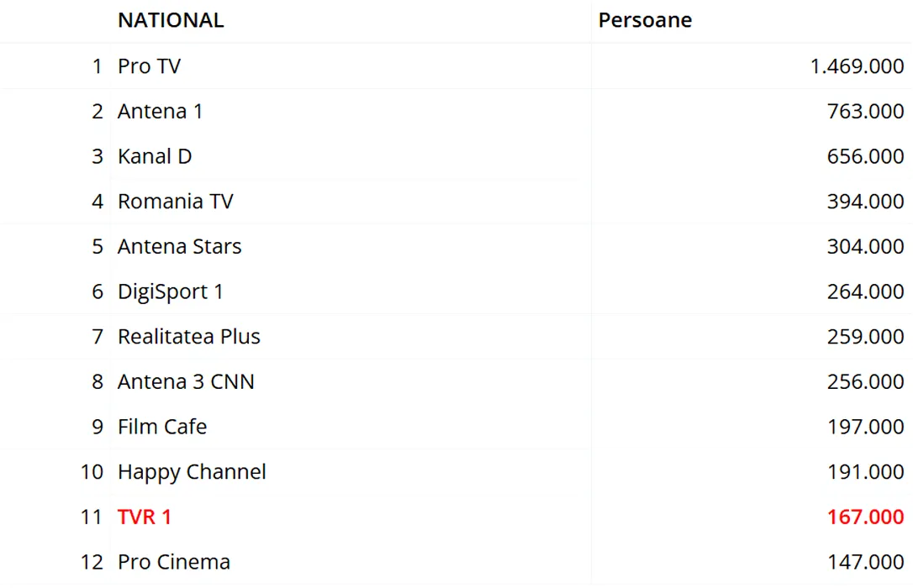Click rank number 12 in the table
The height and width of the screenshot is (588, 913).
(92, 562)
